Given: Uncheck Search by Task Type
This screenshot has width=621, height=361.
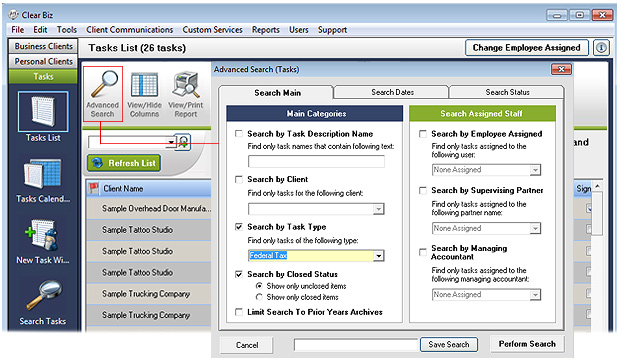Looking at the screenshot, I should 239,227.
